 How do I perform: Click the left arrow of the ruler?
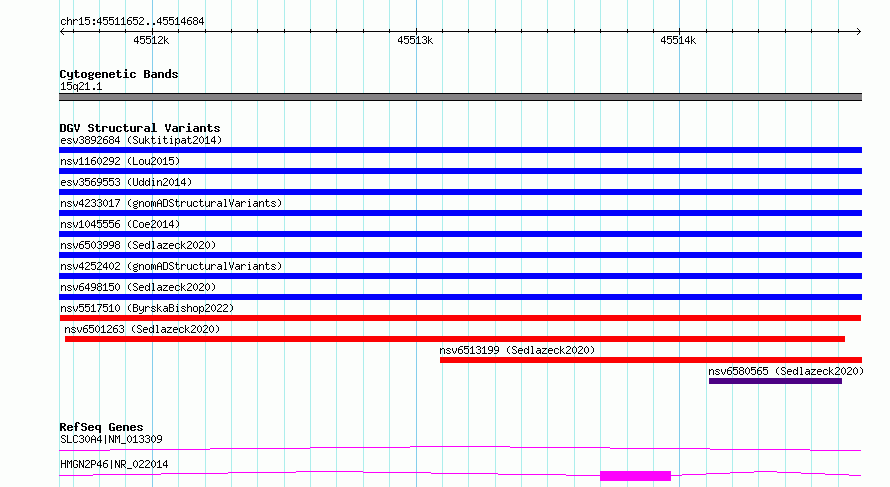62,32
